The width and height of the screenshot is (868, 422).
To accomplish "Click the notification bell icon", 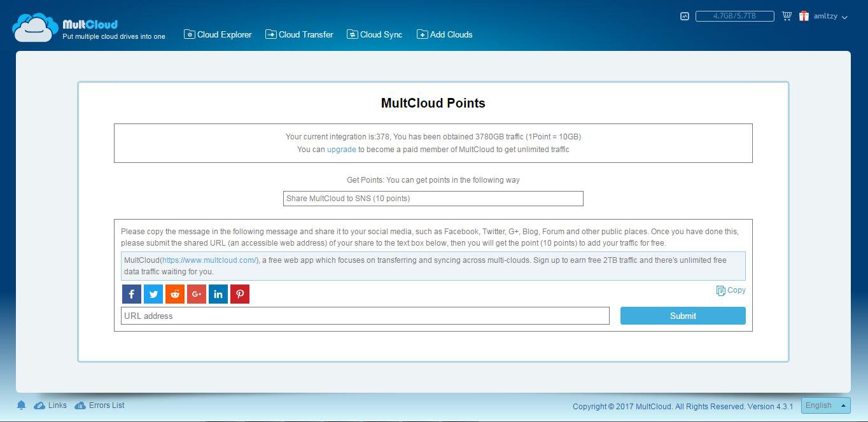I will click(x=21, y=405).
